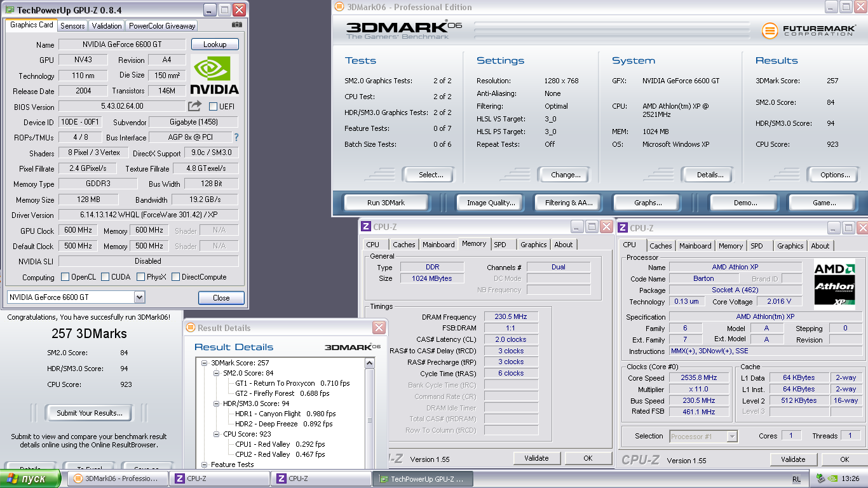Image resolution: width=868 pixels, height=488 pixels.
Task: Enable the OpenCL checkbox
Action: coord(65,276)
